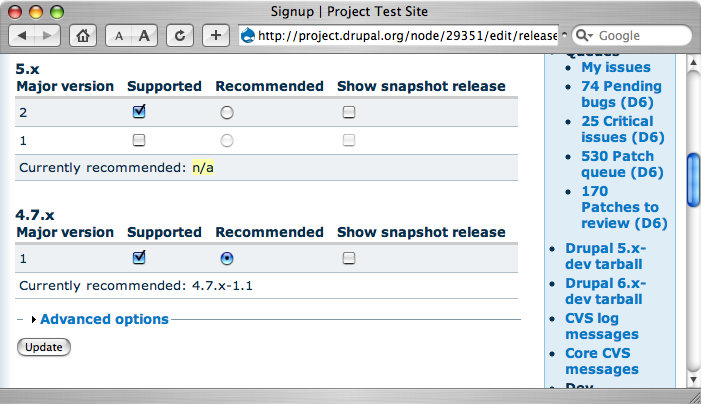701x404 pixels.
Task: Select Recommended radio for 5.x version 2
Action: [227, 113]
